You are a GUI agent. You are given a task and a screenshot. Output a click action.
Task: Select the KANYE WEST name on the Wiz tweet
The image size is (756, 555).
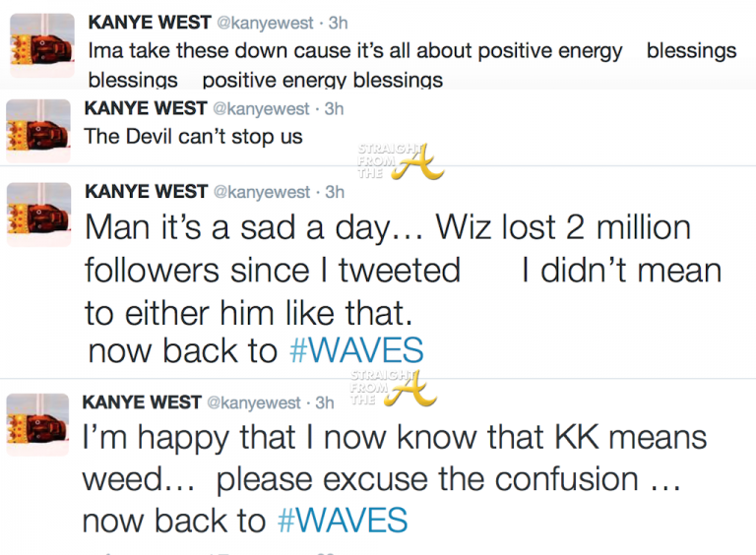tap(146, 191)
